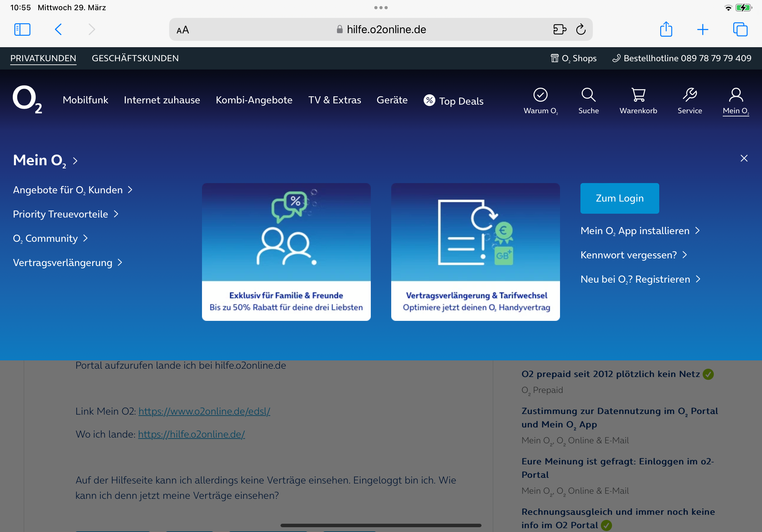Open the hilfe.o2online.de link in post
The width and height of the screenshot is (762, 532).
point(191,434)
